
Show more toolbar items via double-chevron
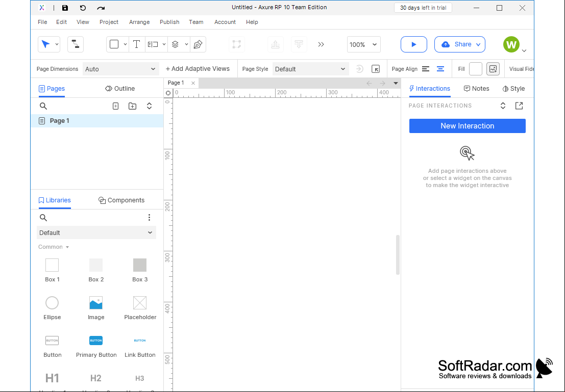(x=321, y=44)
